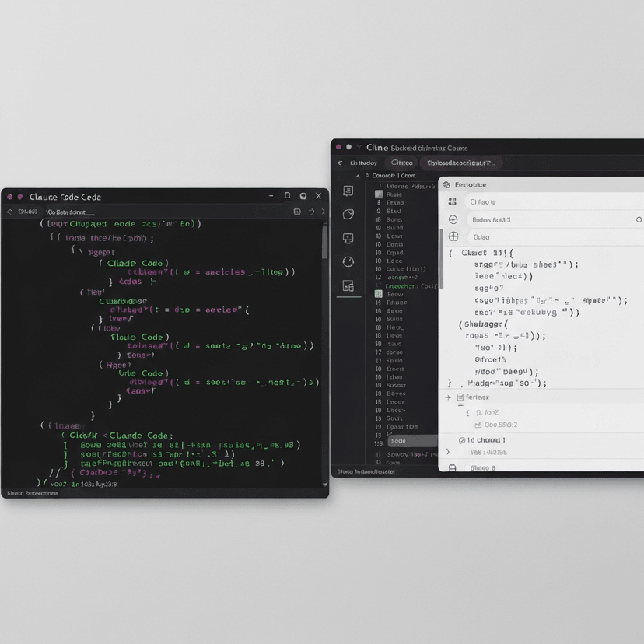The image size is (644, 644).
Task: Expand the arrow beside 'Ferlevax' section
Action: pyautogui.click(x=448, y=397)
